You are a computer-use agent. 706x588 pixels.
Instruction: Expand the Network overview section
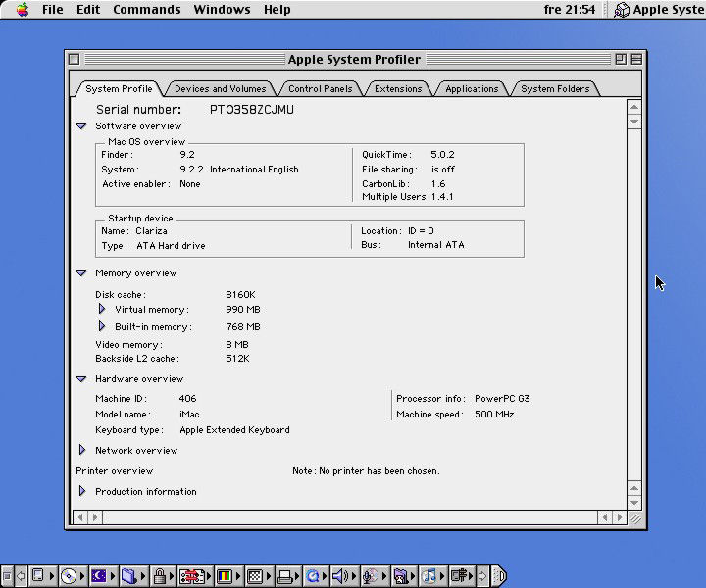pyautogui.click(x=82, y=450)
